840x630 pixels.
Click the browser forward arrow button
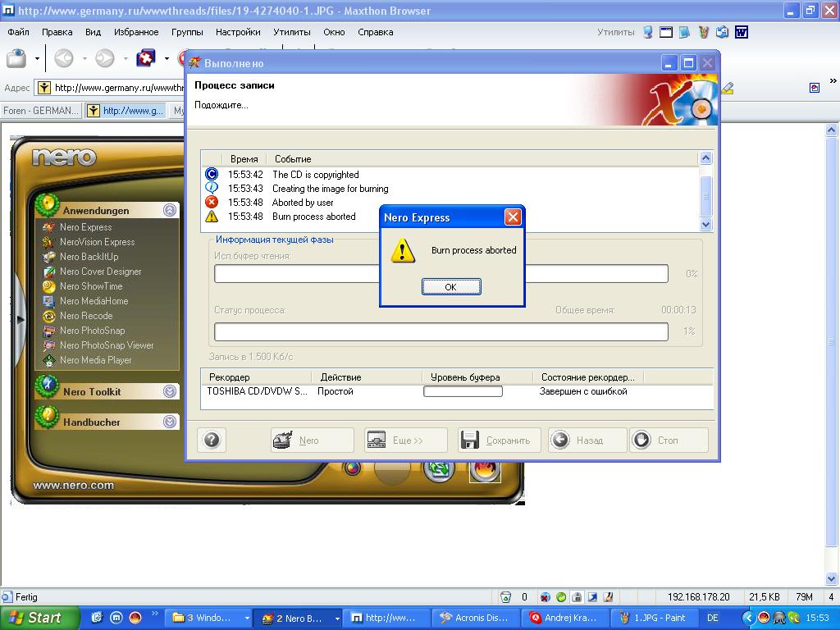(105, 58)
